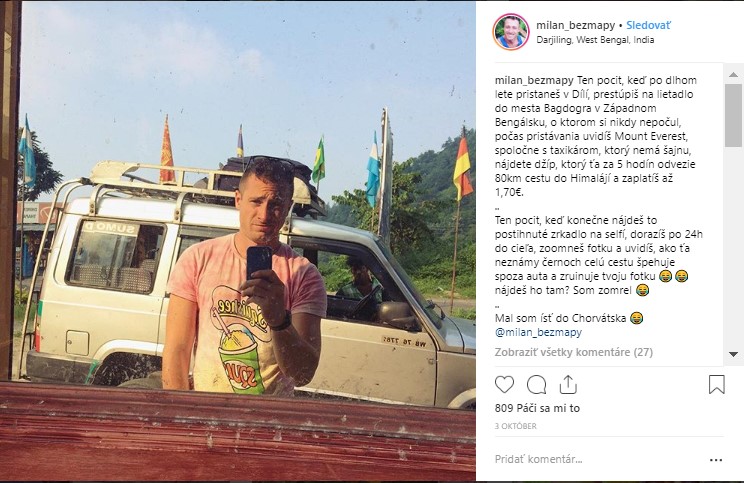Click the comment speech bubble icon
744x483 pixels.
click(x=537, y=384)
